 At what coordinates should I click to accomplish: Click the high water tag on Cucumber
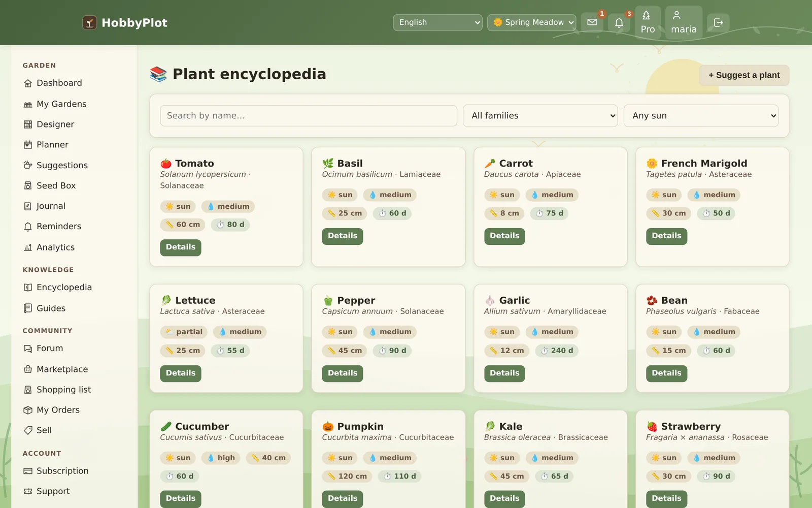tap(221, 458)
